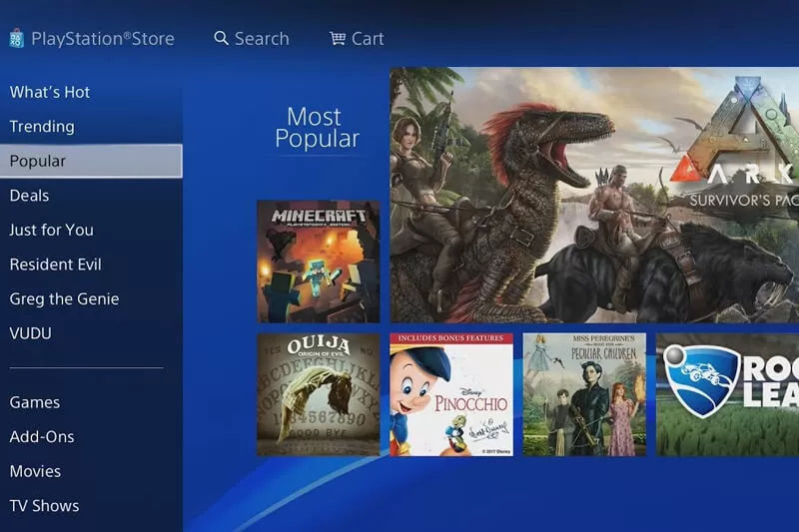Click the Search magnifying glass icon

pos(221,38)
